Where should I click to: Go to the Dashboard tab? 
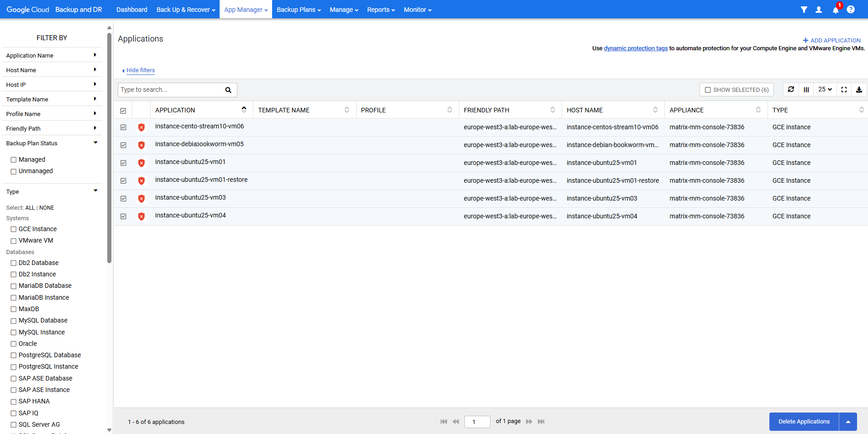click(132, 10)
